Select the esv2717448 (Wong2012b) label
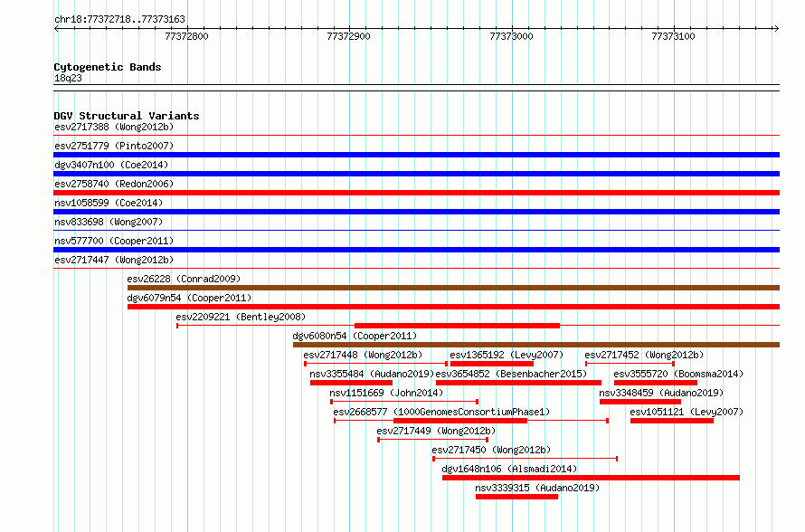The height and width of the screenshot is (532, 805). click(363, 355)
